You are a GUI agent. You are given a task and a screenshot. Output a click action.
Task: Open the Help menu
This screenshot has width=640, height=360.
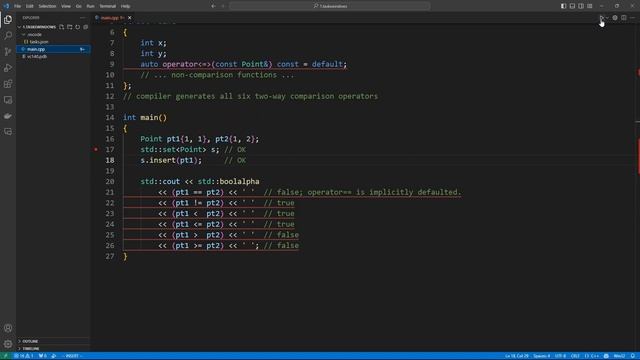[x=126, y=6]
